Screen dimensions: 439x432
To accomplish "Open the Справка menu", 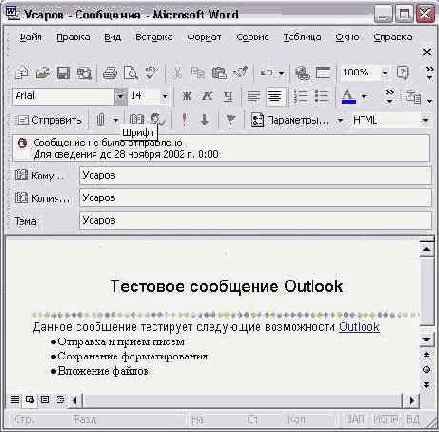I will pyautogui.click(x=393, y=37).
